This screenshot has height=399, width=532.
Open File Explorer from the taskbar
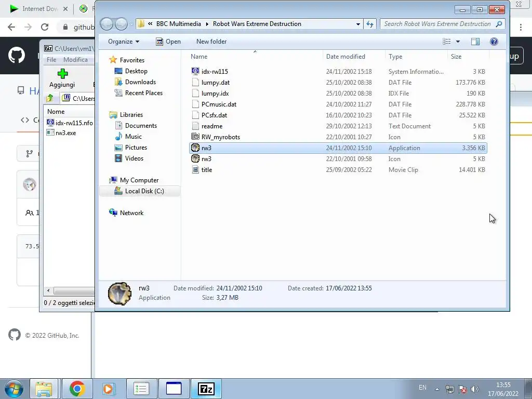[44, 389]
